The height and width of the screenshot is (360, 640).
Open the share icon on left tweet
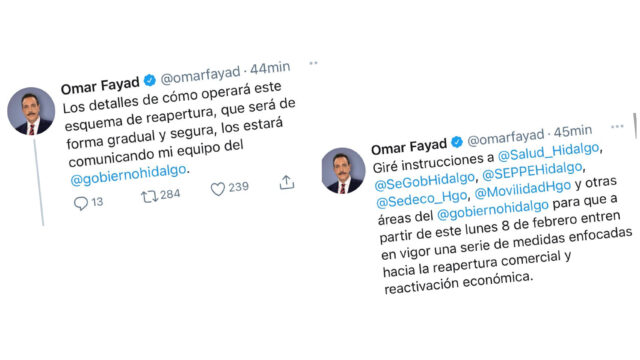pos(287,182)
